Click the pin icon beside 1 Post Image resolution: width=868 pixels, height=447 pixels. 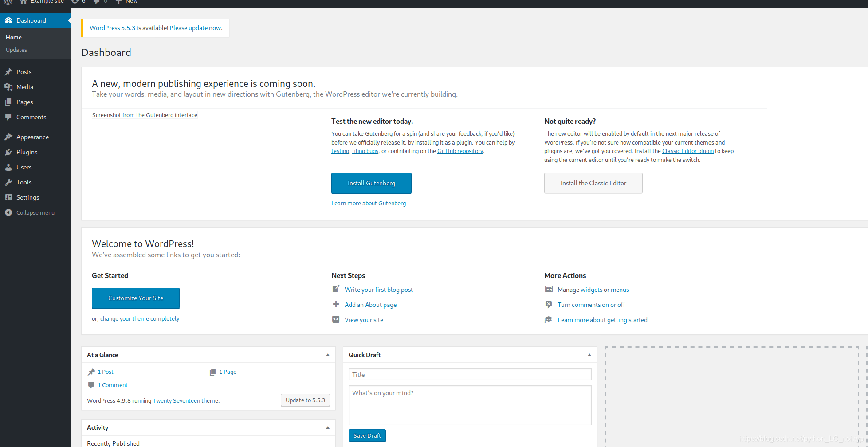click(x=91, y=372)
